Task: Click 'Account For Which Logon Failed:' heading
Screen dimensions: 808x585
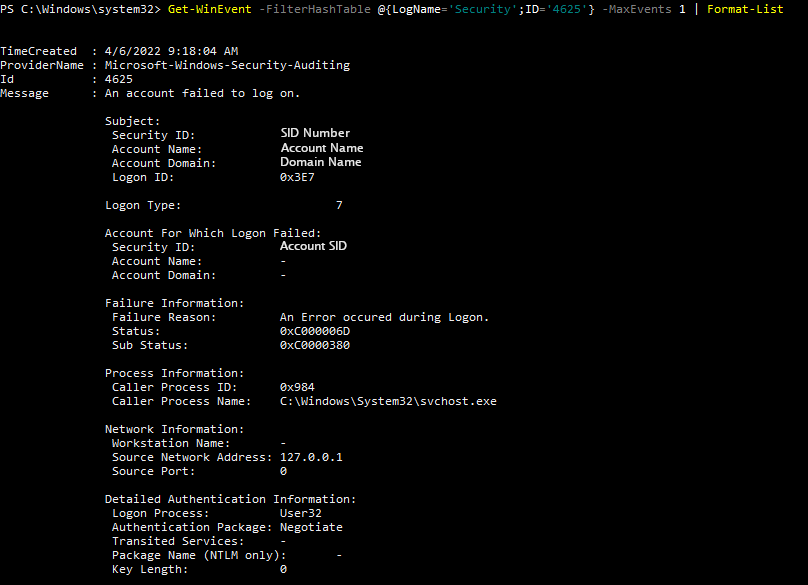Action: click(213, 233)
